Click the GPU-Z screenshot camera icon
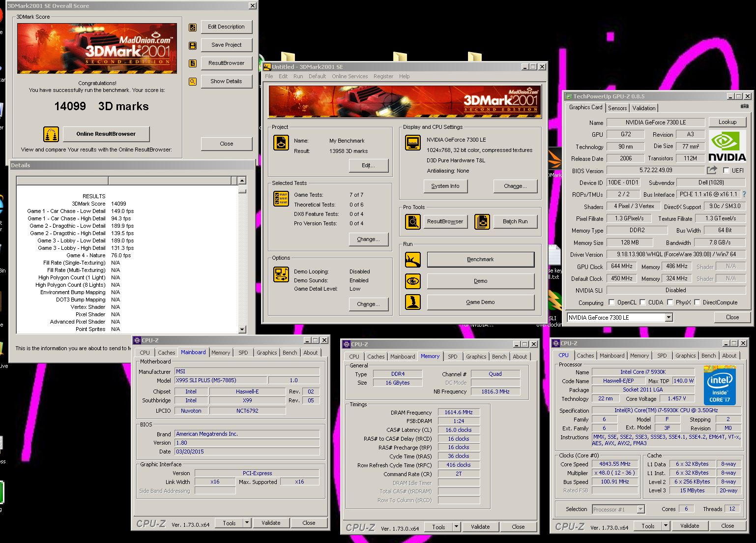Viewport: 756px width, 543px height. pyautogui.click(x=745, y=106)
